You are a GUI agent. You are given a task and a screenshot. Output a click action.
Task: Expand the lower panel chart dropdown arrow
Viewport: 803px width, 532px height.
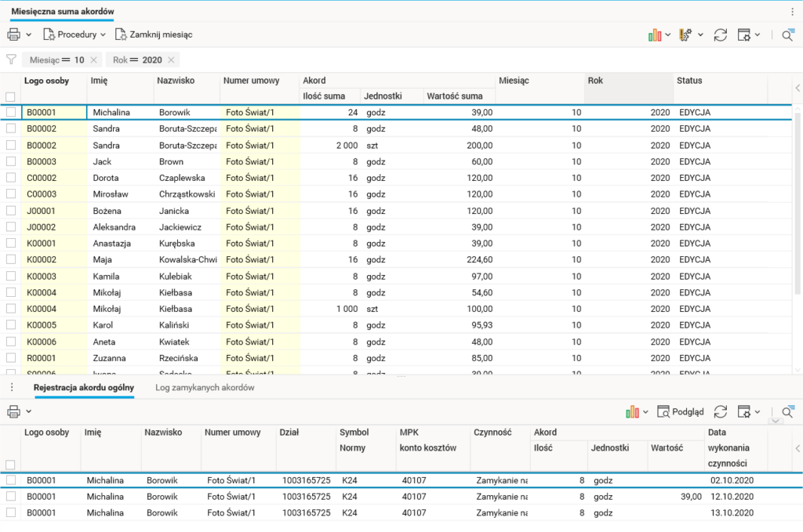645,412
